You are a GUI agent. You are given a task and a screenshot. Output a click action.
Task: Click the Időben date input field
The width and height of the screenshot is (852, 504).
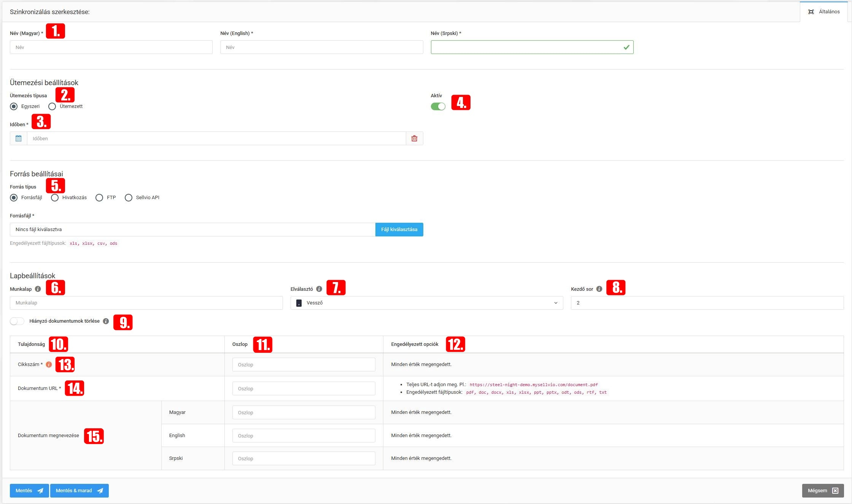[x=216, y=138]
